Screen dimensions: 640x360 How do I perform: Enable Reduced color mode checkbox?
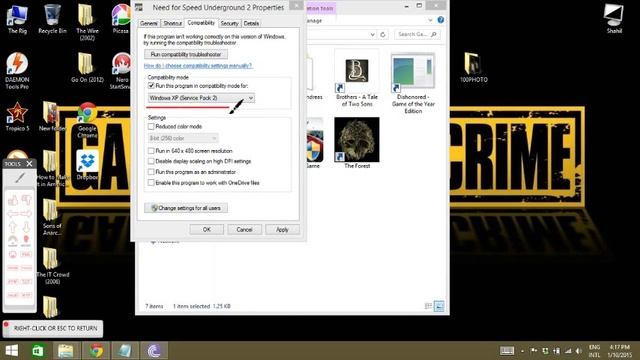pos(151,127)
